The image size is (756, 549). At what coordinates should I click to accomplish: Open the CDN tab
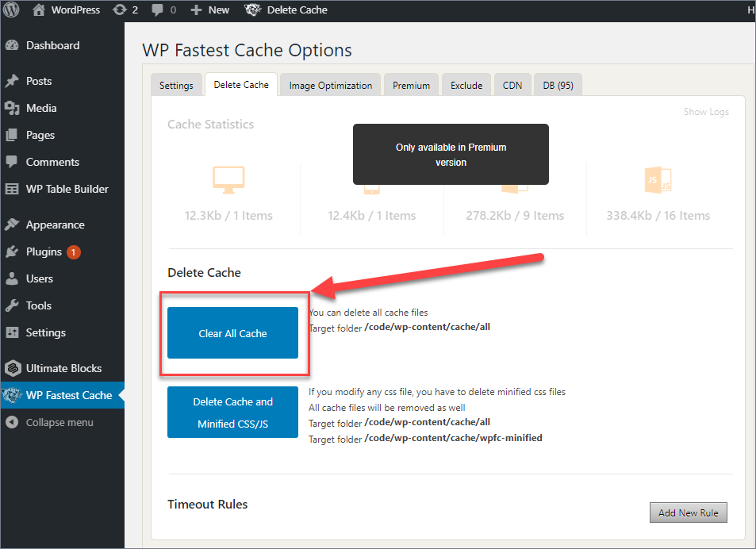tap(512, 86)
